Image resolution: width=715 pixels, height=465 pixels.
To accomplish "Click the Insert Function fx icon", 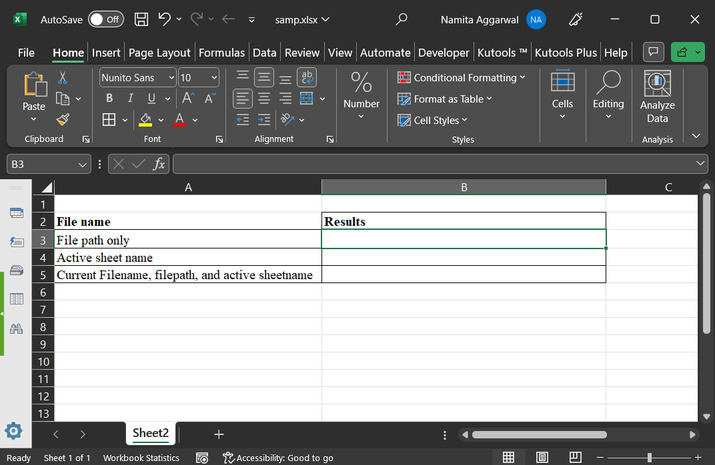I will click(159, 164).
